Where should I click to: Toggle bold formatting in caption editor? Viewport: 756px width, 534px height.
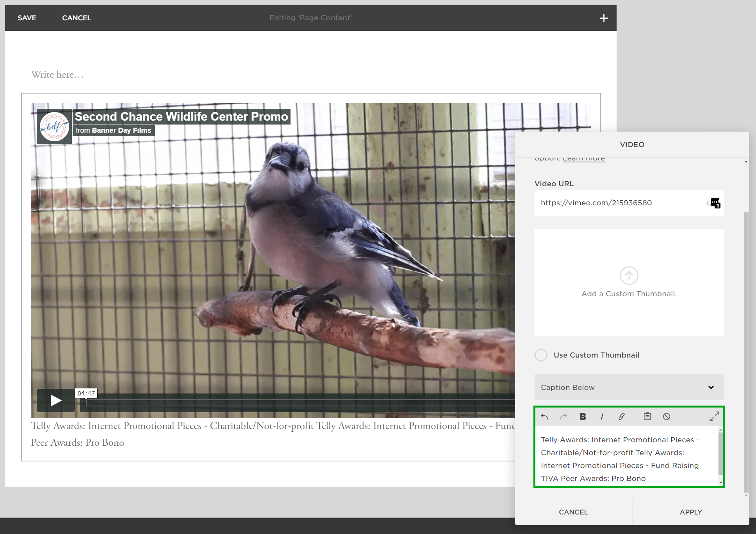click(583, 417)
